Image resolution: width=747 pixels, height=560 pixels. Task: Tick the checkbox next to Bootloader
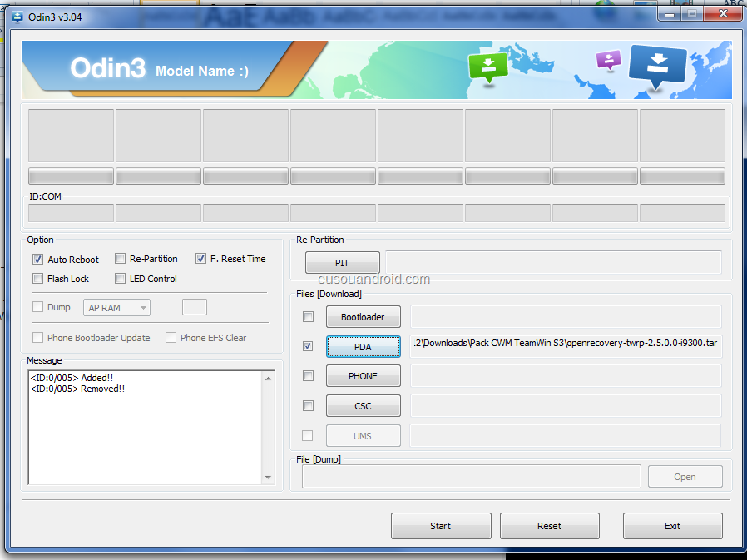coord(309,316)
